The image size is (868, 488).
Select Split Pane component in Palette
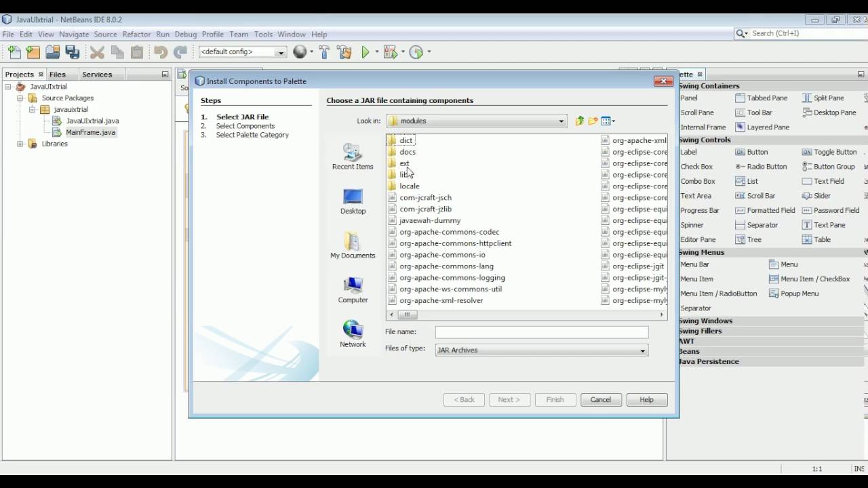(823, 98)
